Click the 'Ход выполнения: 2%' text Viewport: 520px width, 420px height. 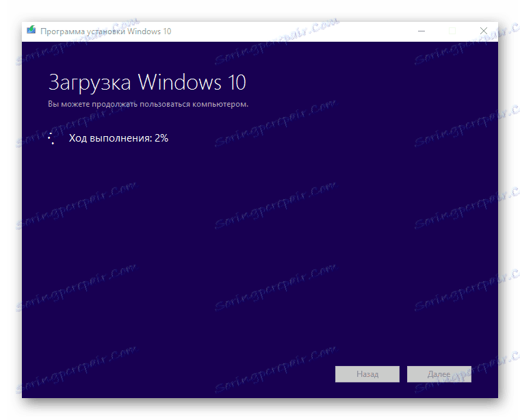click(118, 138)
